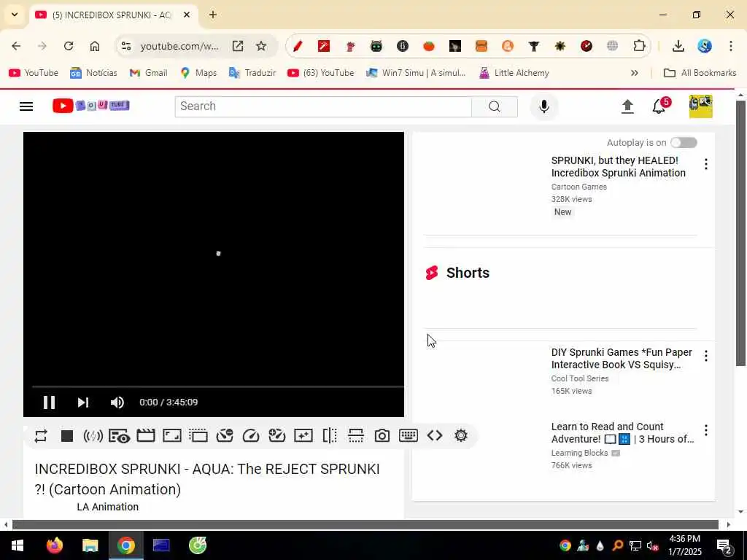This screenshot has height=560, width=747.
Task: Go to the YouTube home logo
Action: point(91,106)
